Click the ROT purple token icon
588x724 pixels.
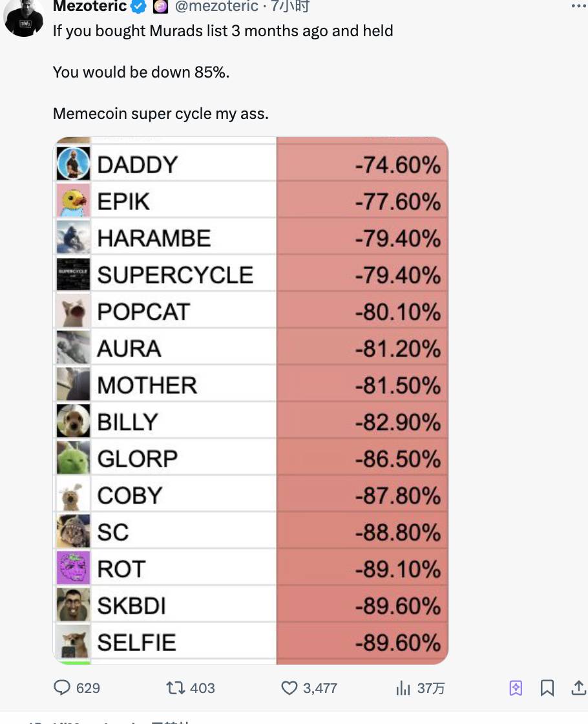click(73, 569)
